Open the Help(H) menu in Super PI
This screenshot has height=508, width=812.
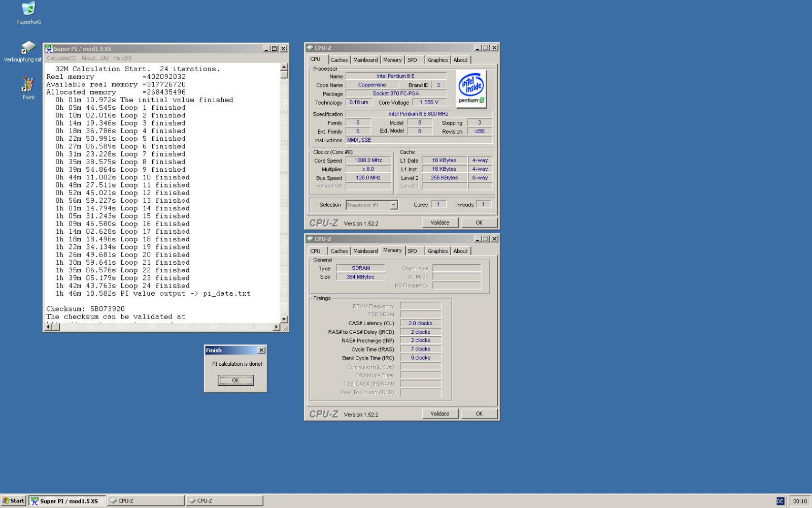pyautogui.click(x=123, y=58)
